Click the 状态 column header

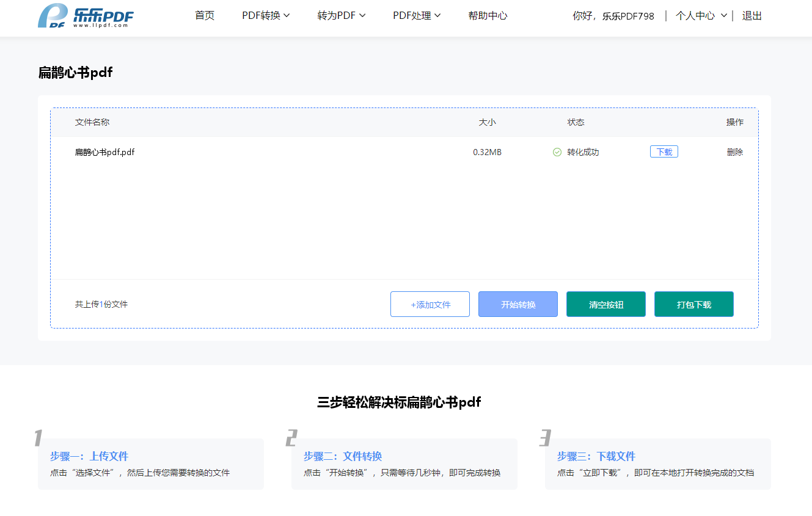(576, 122)
